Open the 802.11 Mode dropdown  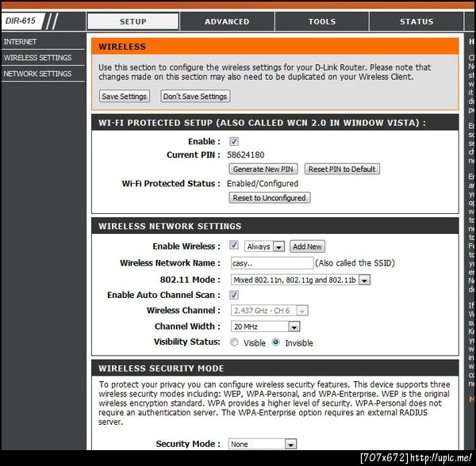300,280
